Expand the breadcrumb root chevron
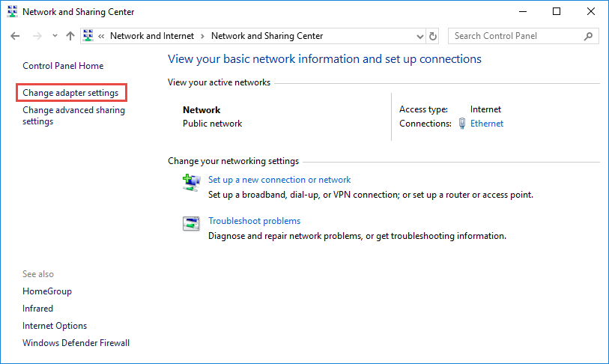 pos(101,36)
